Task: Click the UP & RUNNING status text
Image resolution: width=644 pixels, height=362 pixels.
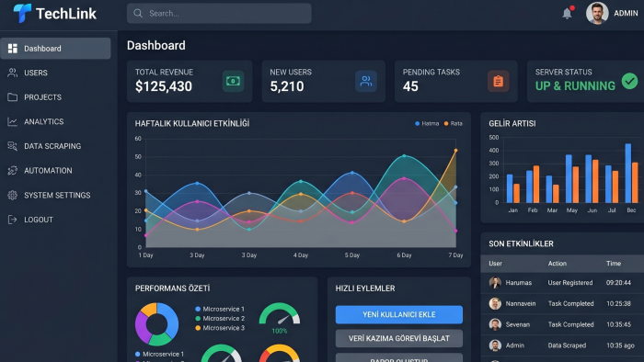Action: coord(575,86)
